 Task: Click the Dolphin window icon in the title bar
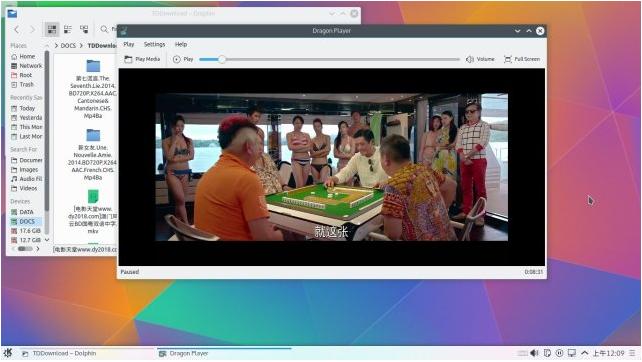[12, 14]
